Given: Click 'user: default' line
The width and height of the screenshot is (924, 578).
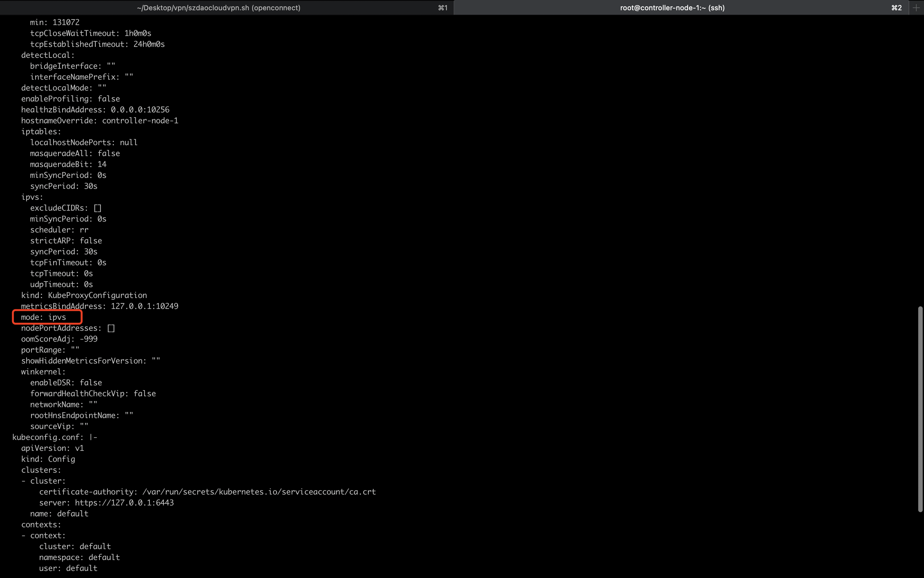Looking at the screenshot, I should tap(68, 568).
